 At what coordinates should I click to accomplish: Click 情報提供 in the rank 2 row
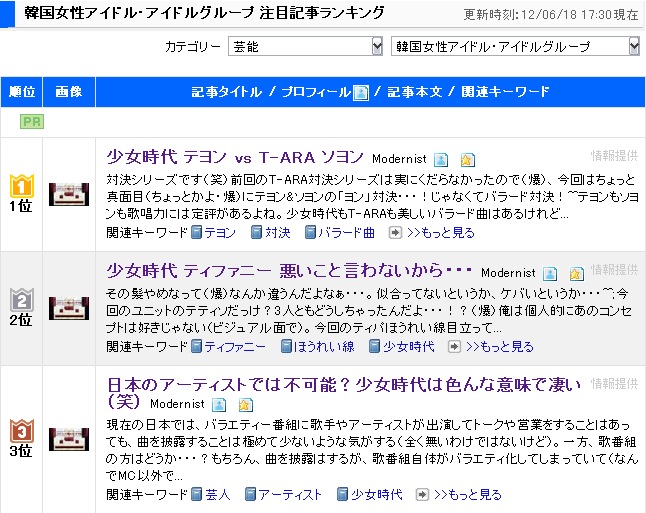pos(614,269)
